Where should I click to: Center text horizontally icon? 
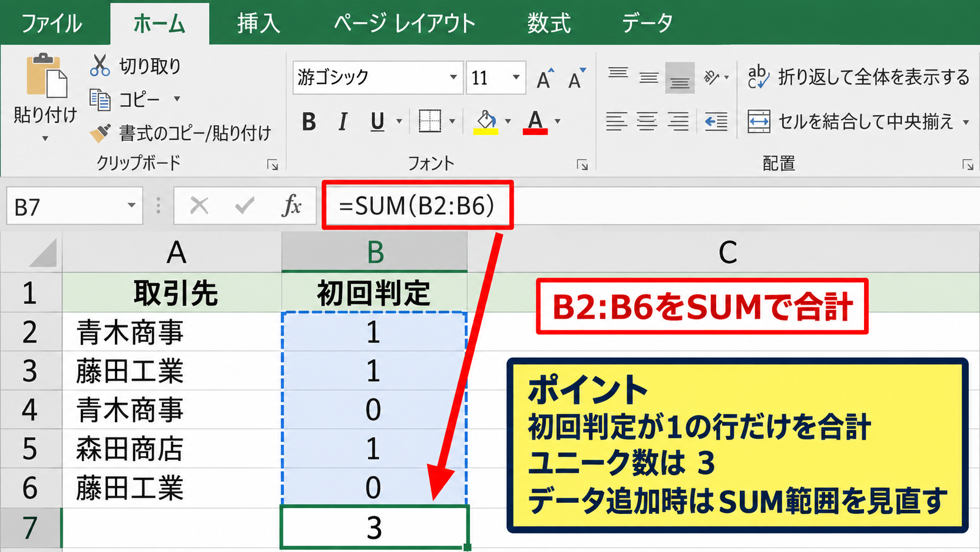click(647, 121)
